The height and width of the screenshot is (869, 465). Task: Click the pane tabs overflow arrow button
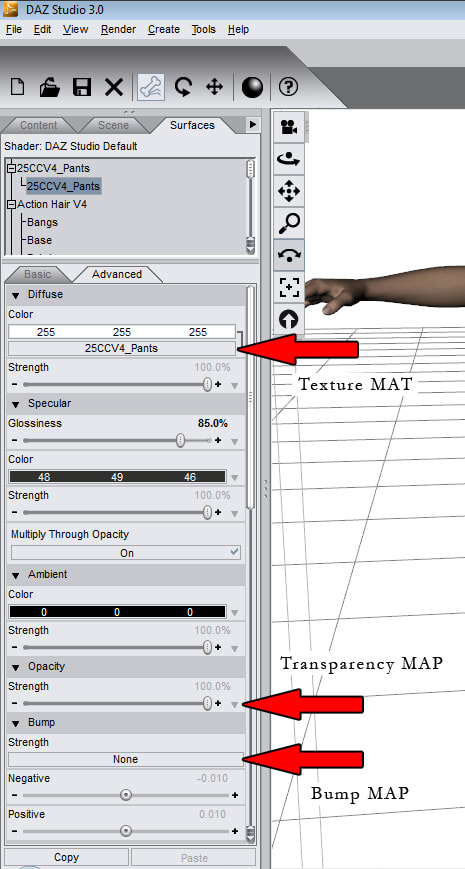252,125
